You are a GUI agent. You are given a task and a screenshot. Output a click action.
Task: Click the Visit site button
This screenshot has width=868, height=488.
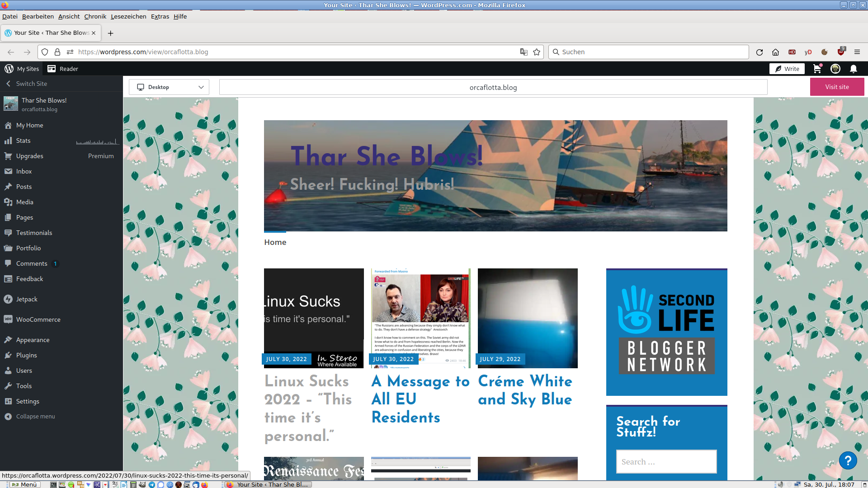(837, 87)
